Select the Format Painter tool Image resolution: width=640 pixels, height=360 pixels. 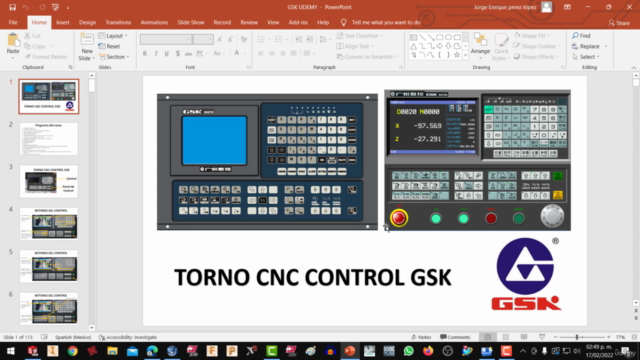pos(46,57)
